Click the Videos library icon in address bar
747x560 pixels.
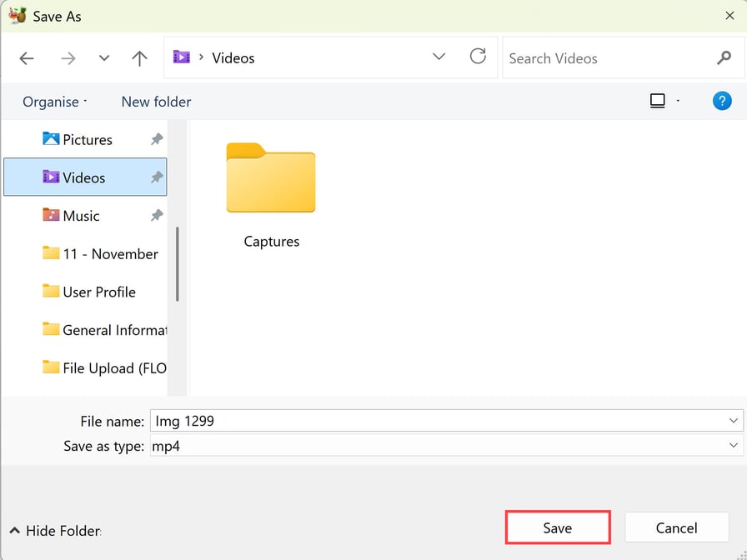coord(182,57)
